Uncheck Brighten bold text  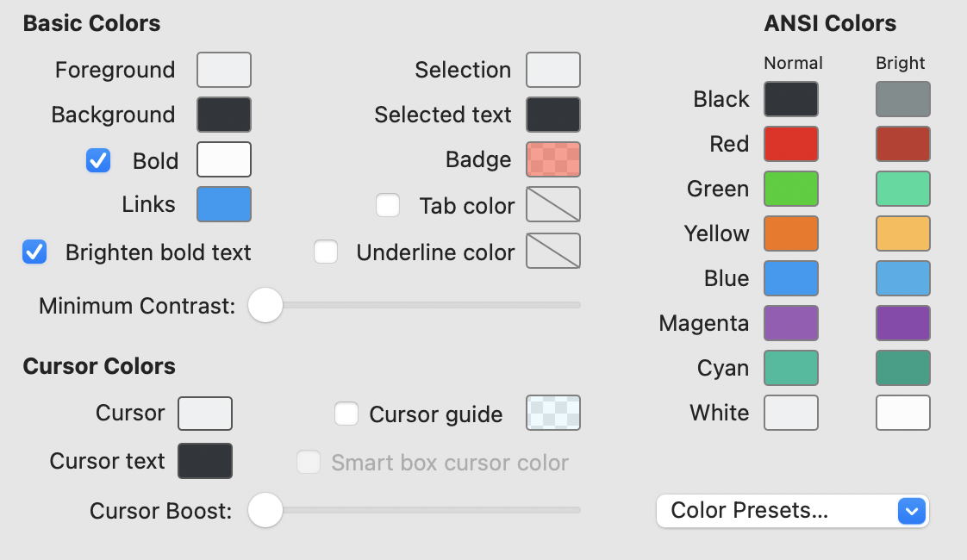point(34,252)
